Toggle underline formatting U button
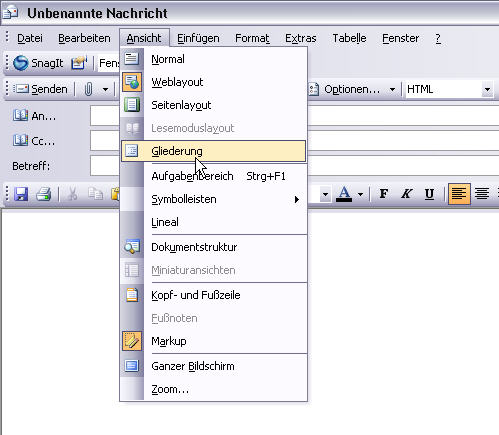Viewport: 499px width, 435px height. click(x=429, y=194)
